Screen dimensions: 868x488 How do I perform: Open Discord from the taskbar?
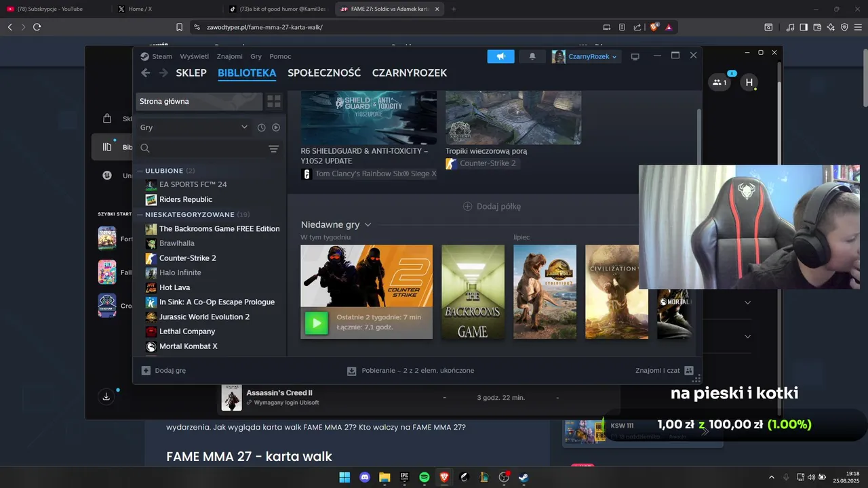[x=365, y=477]
